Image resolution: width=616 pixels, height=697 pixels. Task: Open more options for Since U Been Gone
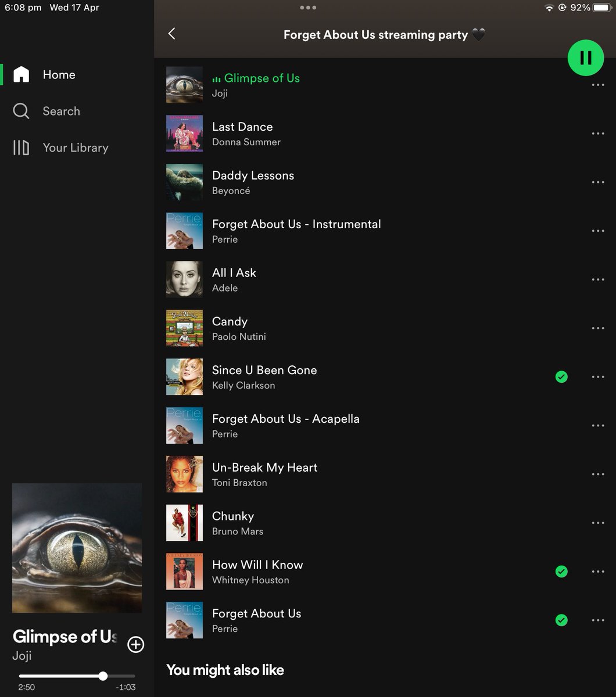tap(598, 377)
